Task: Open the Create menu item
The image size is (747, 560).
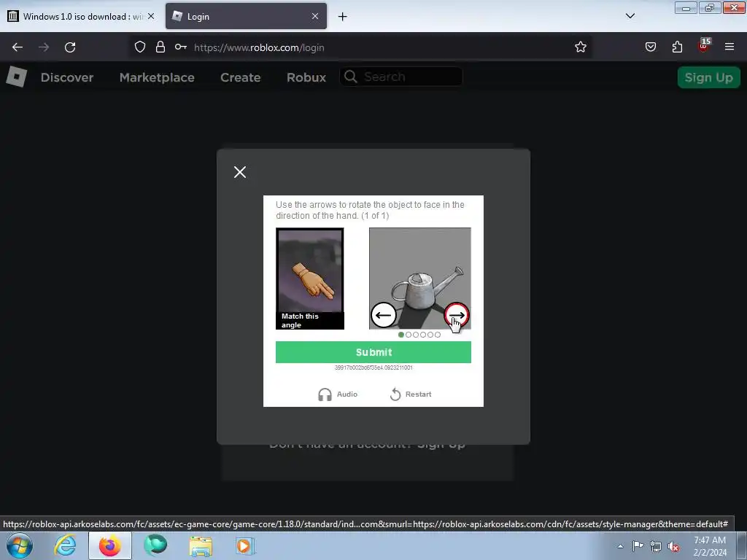Action: [240, 77]
